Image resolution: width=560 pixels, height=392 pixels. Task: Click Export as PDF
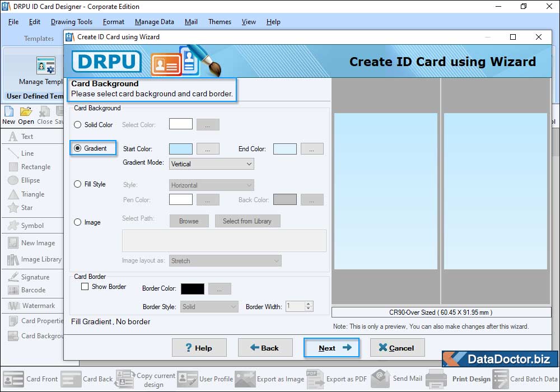337,379
